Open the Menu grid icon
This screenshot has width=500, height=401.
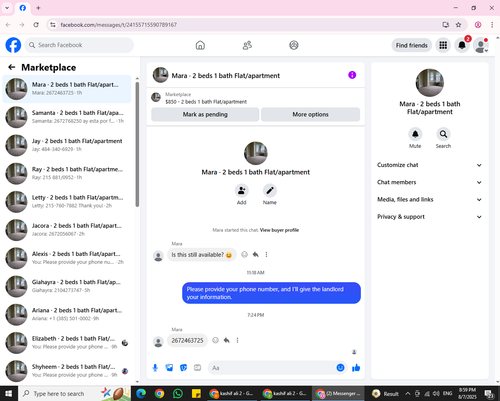443,45
